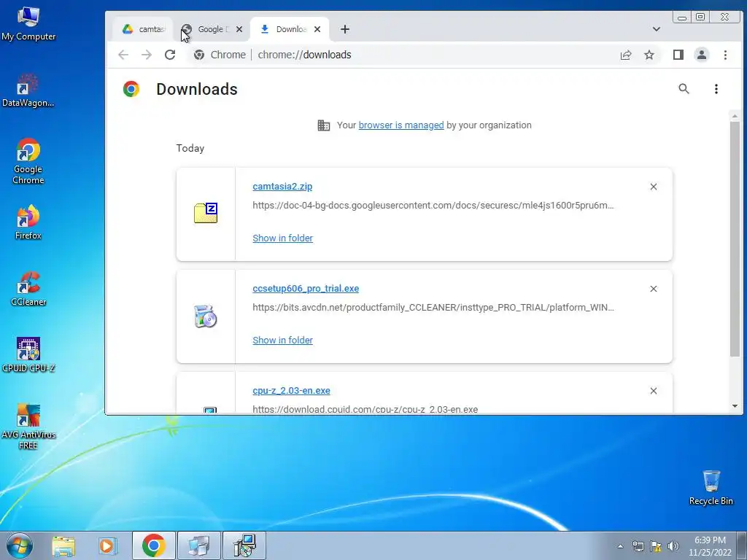Viewport: 747px width, 560px height.
Task: Click the network tray icon
Action: (x=638, y=546)
